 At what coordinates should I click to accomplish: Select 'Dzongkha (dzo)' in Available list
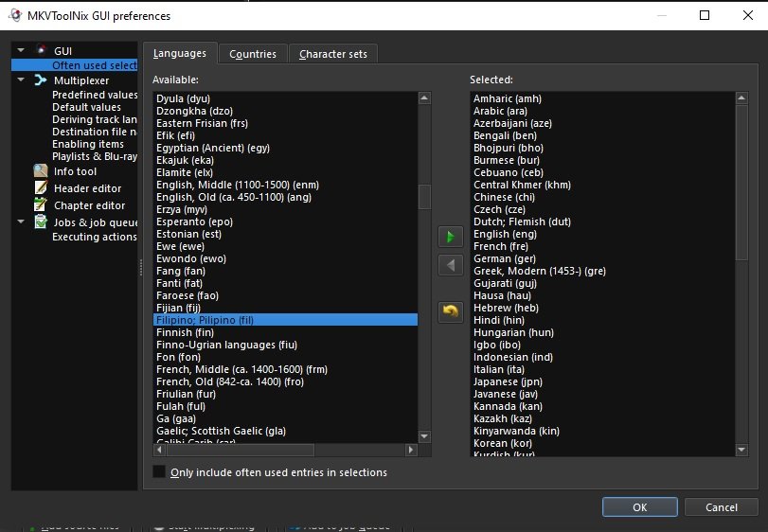[x=286, y=111]
